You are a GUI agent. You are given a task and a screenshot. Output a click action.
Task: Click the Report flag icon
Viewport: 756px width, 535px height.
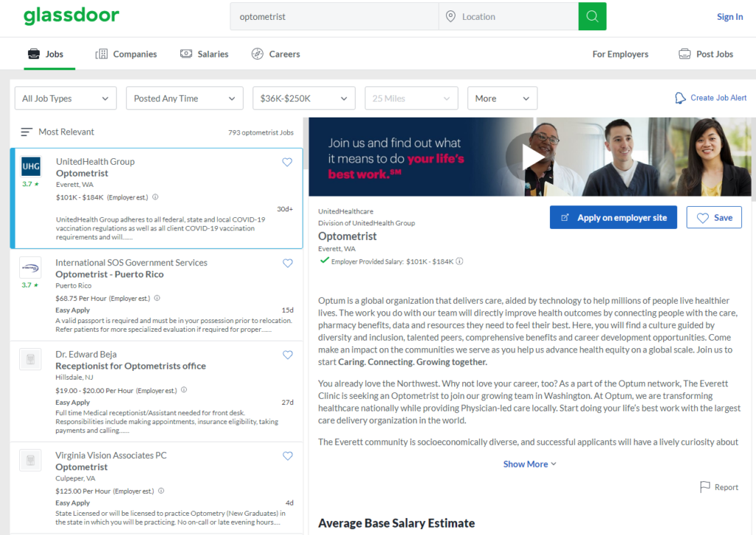(705, 487)
